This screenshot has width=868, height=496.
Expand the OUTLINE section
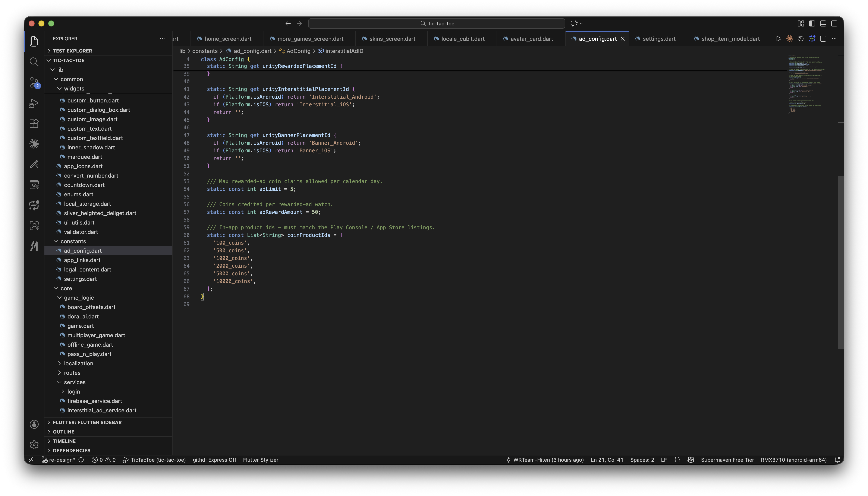108,432
